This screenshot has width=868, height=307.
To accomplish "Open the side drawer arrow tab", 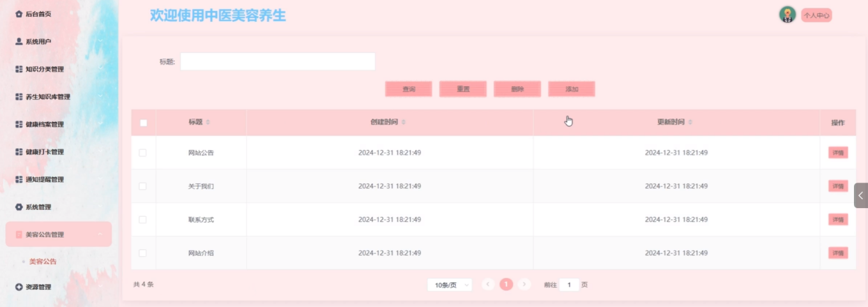I will [x=861, y=195].
